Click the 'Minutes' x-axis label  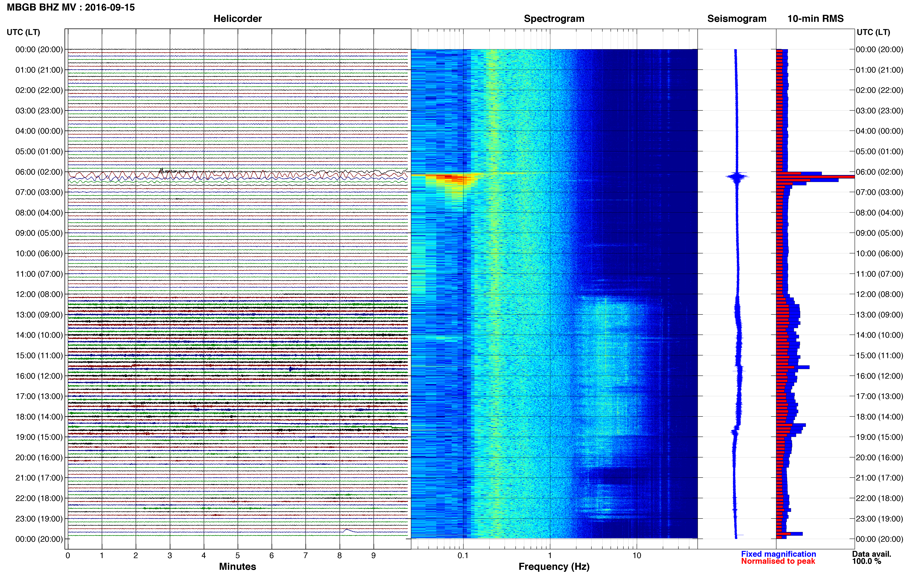pyautogui.click(x=238, y=566)
